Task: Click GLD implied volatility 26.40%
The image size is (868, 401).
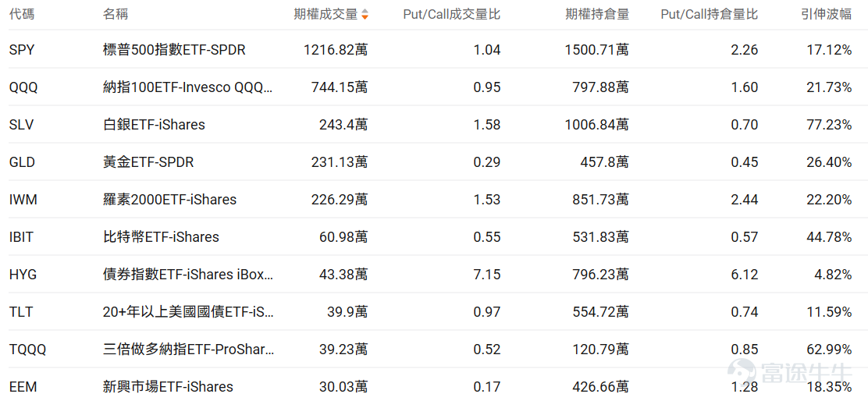Action: [829, 162]
